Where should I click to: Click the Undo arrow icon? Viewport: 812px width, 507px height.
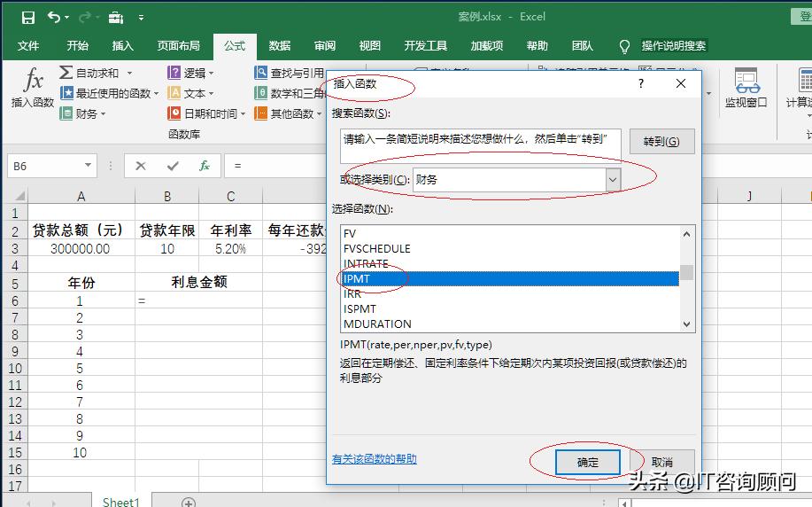(54, 17)
